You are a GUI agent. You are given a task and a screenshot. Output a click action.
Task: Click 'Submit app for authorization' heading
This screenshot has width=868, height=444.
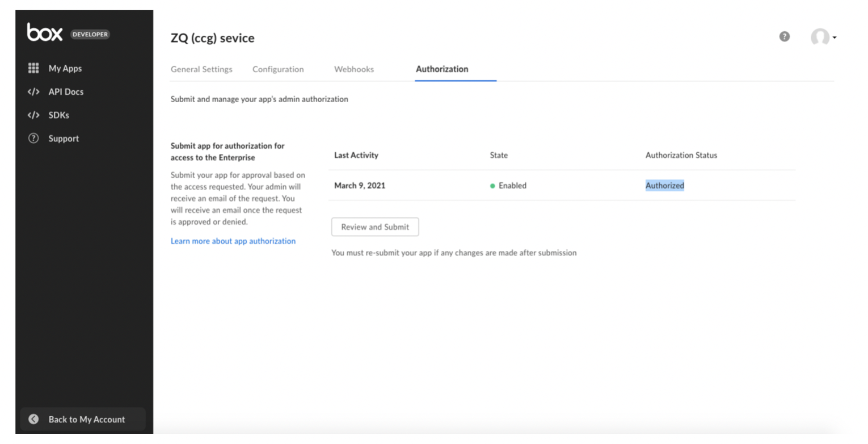coord(227,152)
